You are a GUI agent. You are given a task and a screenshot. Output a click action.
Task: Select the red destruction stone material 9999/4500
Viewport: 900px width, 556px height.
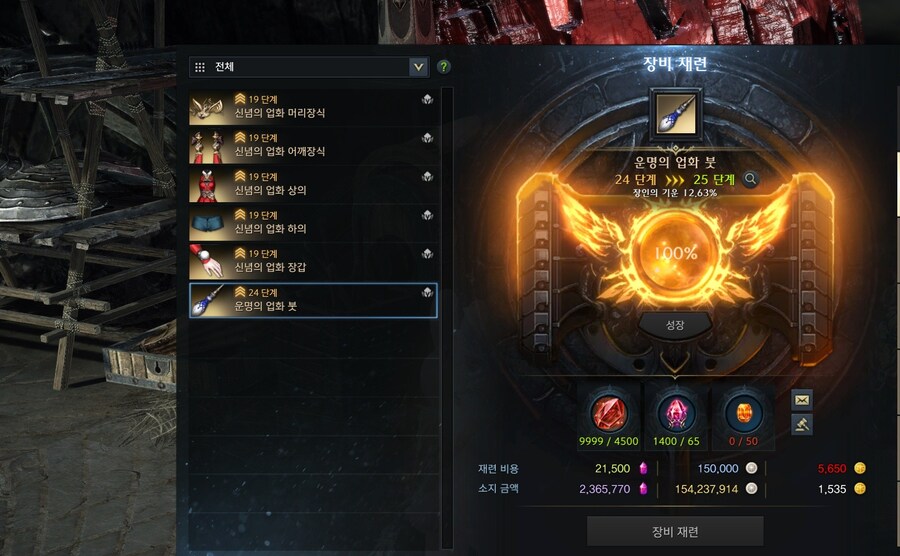[609, 413]
